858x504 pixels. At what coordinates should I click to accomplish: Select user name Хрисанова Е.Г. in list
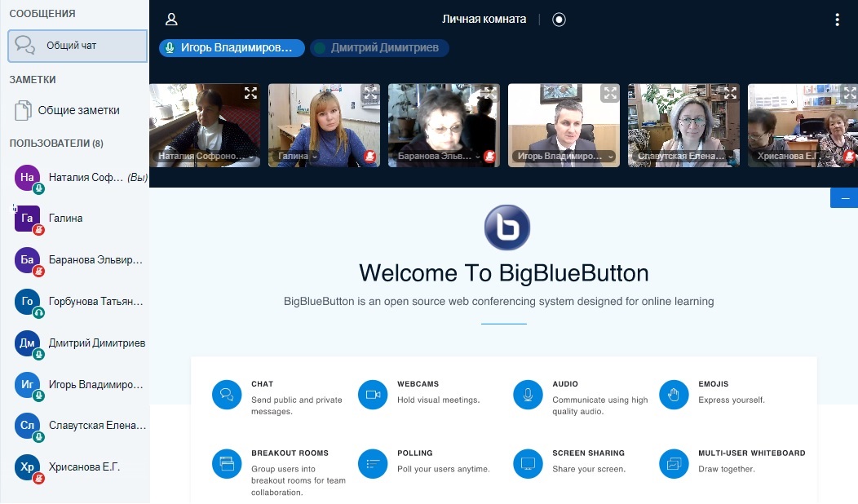coord(84,466)
